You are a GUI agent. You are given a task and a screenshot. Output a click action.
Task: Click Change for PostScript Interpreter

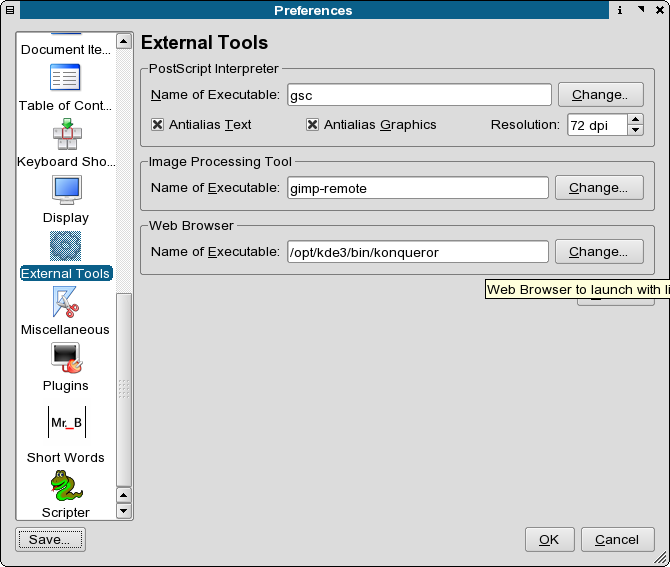(599, 95)
